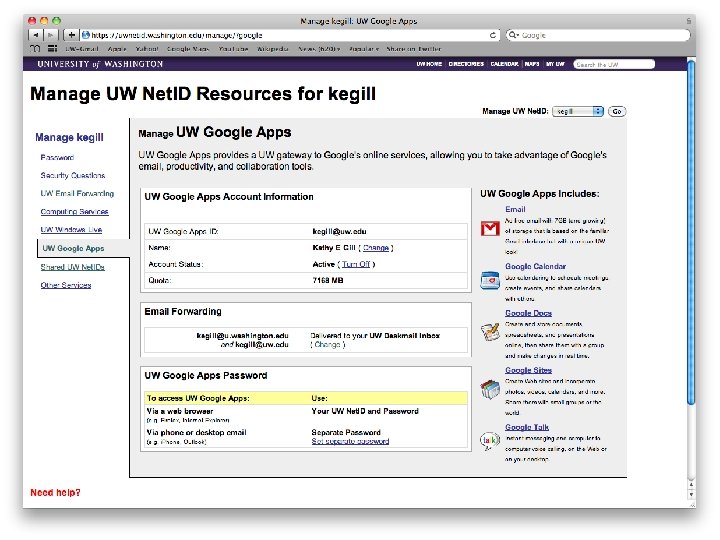The height and width of the screenshot is (540, 720).
Task: Click the Manage kegill sidebar heading
Action: tap(69, 137)
